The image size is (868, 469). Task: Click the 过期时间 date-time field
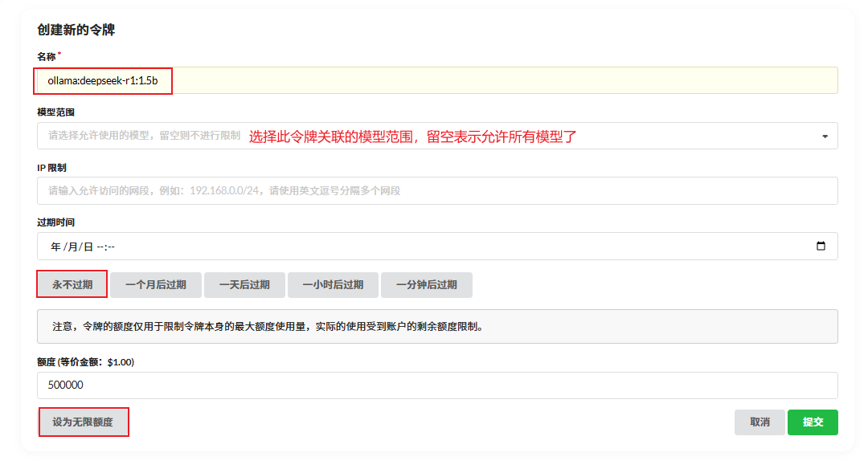tap(437, 246)
